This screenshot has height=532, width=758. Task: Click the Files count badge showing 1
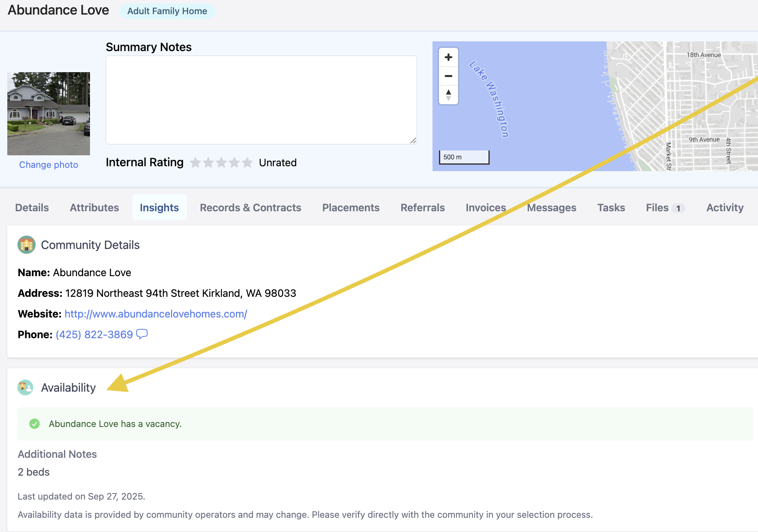click(x=678, y=208)
